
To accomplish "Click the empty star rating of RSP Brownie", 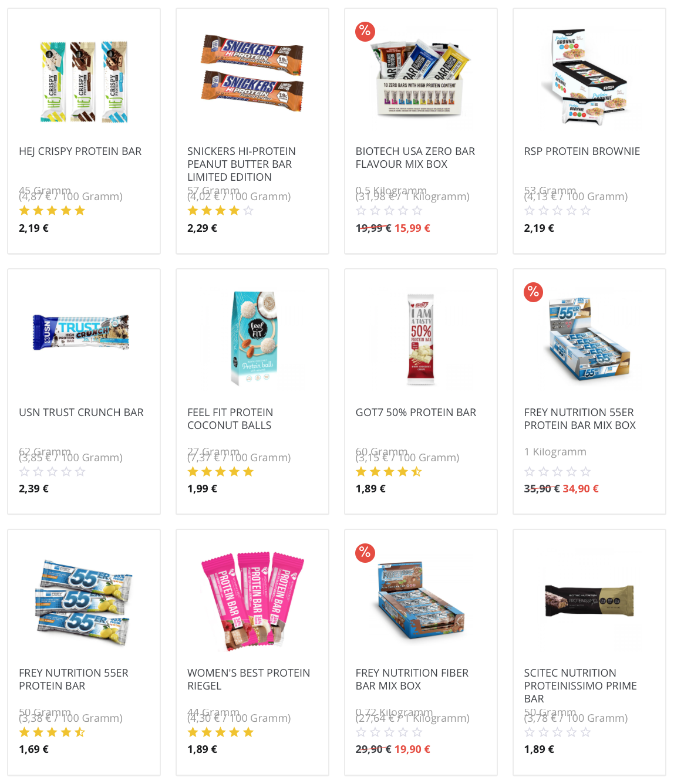I will [557, 211].
